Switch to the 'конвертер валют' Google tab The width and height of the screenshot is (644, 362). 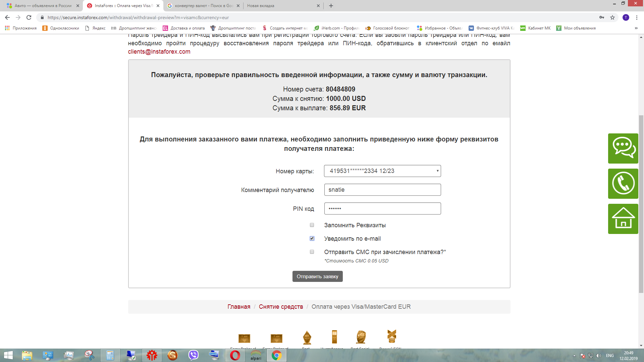tap(203, 6)
